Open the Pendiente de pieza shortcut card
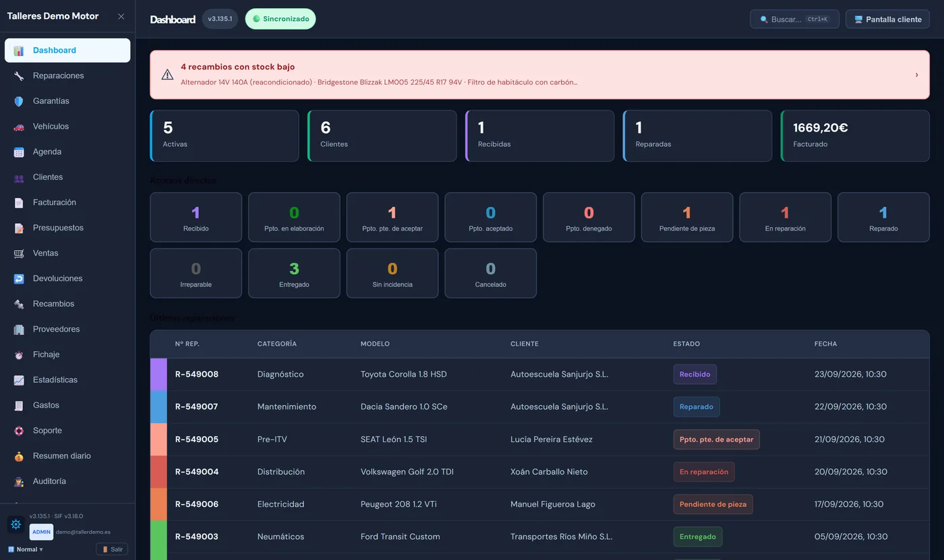 tap(687, 217)
